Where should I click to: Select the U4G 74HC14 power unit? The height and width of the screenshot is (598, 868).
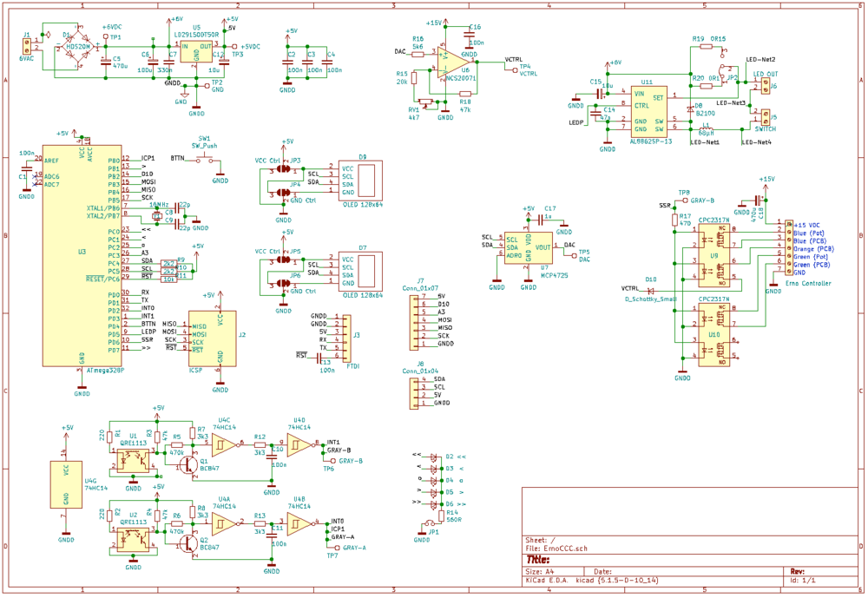pyautogui.click(x=66, y=483)
